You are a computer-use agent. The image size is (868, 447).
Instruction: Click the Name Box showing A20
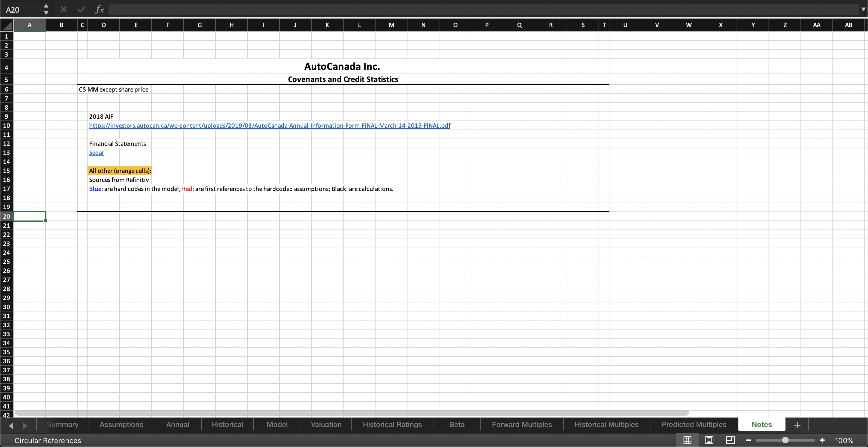(x=22, y=10)
